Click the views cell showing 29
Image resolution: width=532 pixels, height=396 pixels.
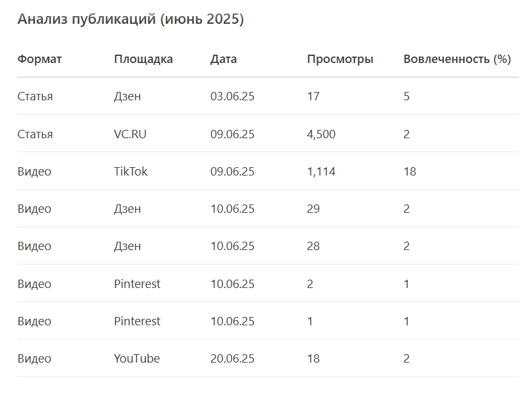313,209
